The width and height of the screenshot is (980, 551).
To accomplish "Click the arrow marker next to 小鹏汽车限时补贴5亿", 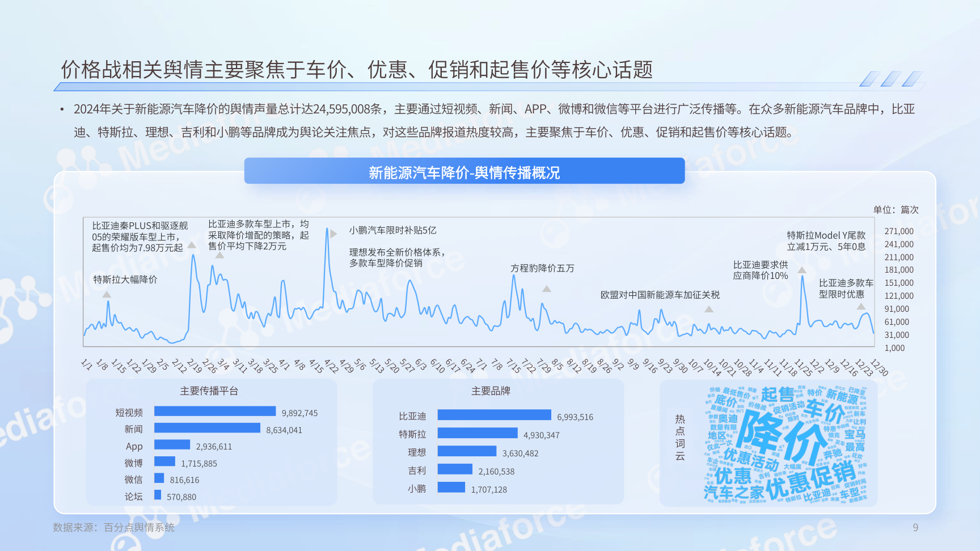I will pos(334,234).
